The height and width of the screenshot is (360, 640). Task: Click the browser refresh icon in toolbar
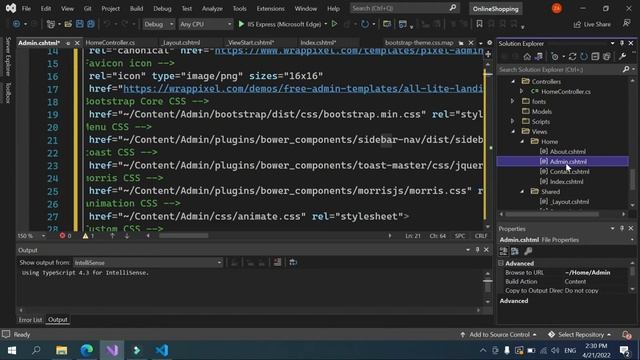coord(364,24)
